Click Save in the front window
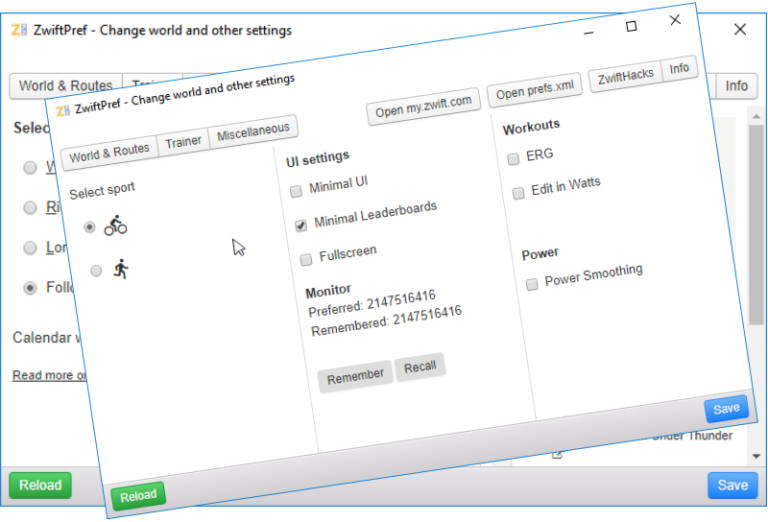The height and width of the screenshot is (522, 768). click(727, 409)
